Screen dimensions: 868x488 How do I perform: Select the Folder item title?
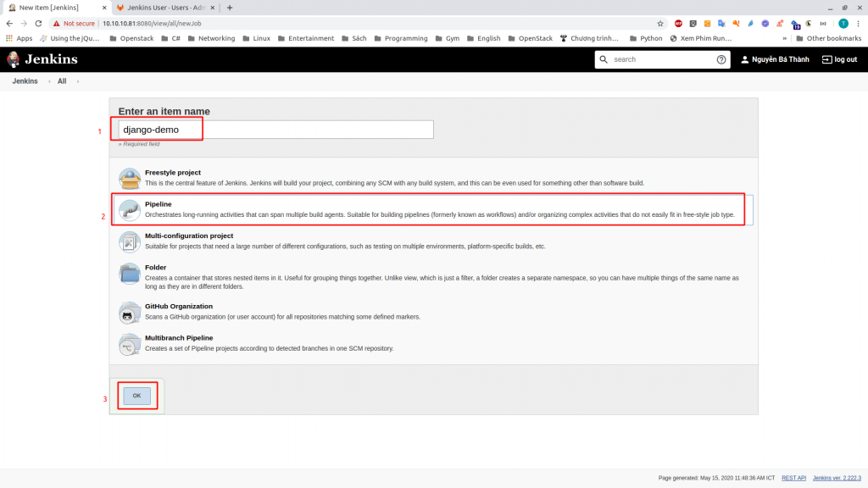pyautogui.click(x=156, y=267)
